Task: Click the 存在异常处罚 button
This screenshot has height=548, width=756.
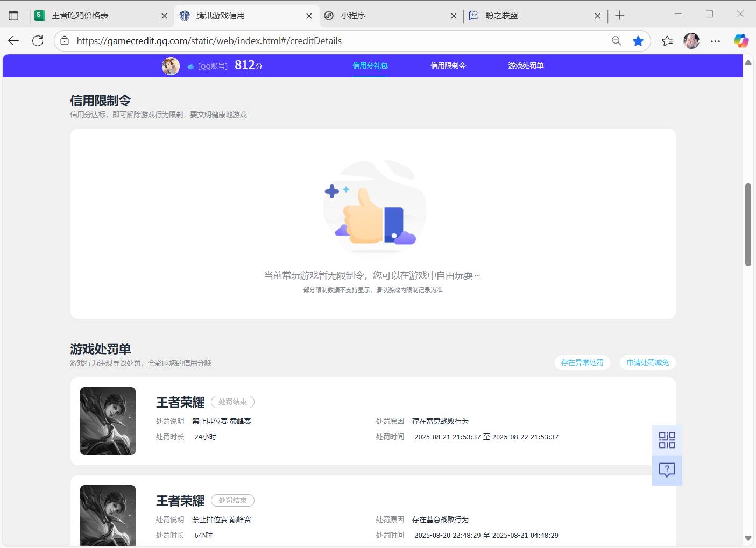Action: pyautogui.click(x=582, y=362)
